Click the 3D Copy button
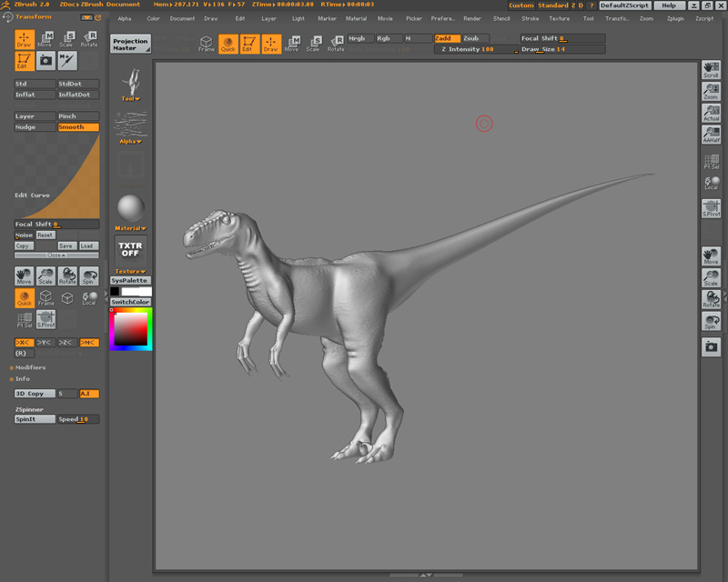Viewport: 728px width, 582px height. pos(35,394)
